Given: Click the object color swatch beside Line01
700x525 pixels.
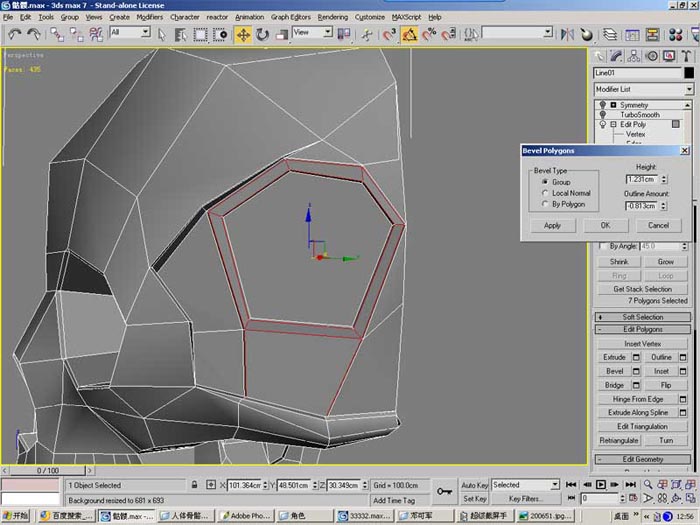Looking at the screenshot, I should (689, 73).
